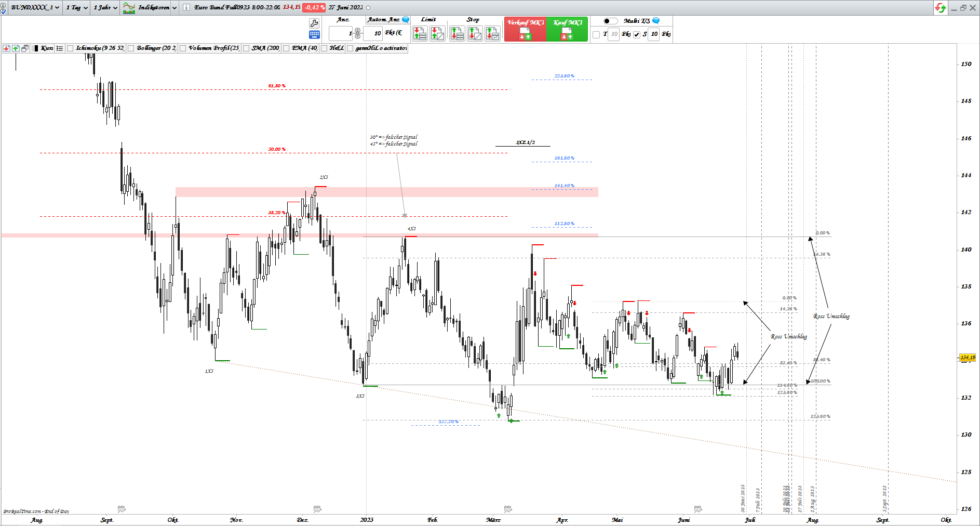Click the S stop distance field
This screenshot has width=980, height=526.
[654, 34]
